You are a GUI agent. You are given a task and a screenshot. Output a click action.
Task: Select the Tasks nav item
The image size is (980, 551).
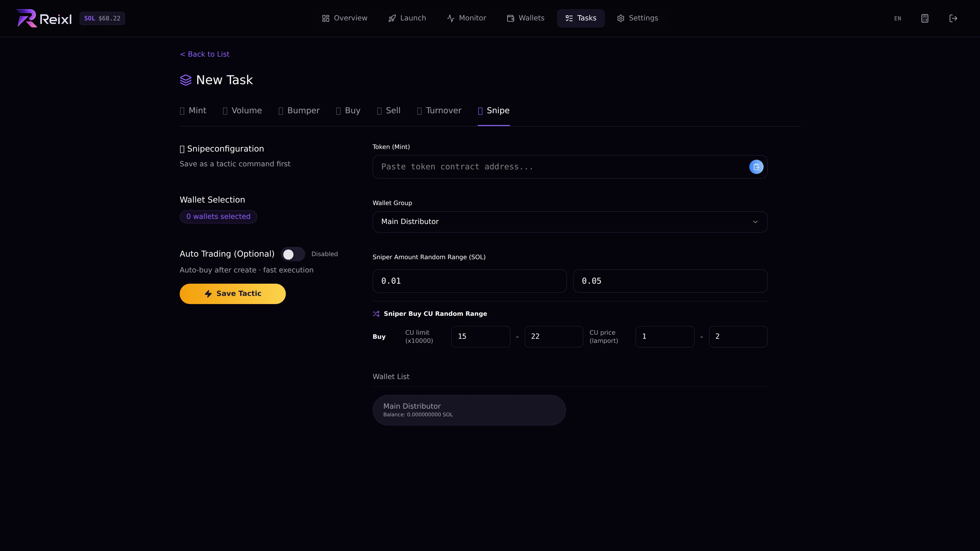tap(581, 18)
